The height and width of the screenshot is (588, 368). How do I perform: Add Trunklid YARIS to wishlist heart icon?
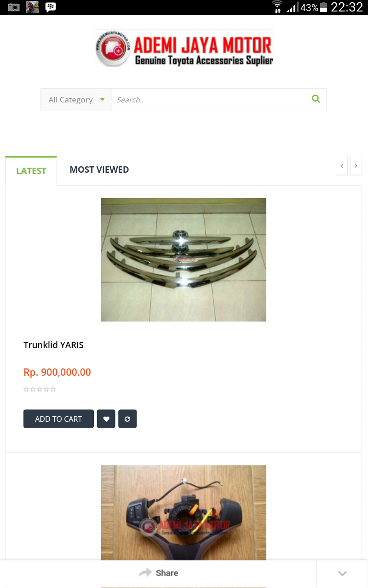point(106,419)
